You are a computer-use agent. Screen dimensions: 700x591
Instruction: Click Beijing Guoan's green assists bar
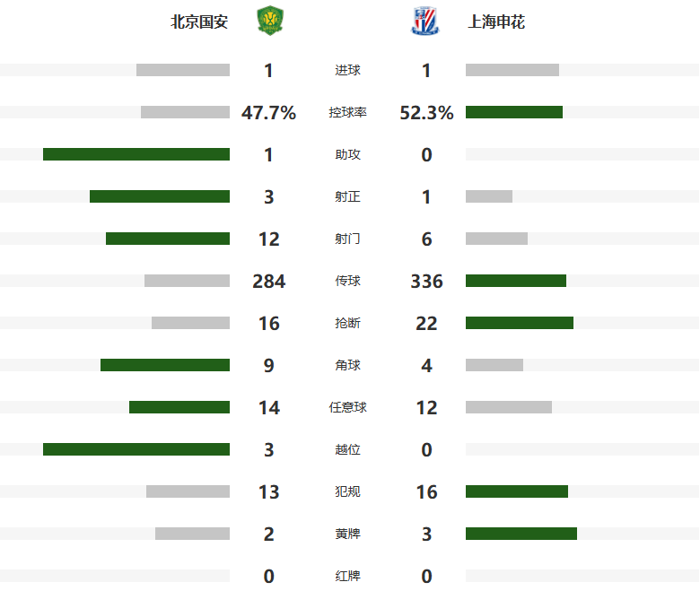click(x=136, y=154)
